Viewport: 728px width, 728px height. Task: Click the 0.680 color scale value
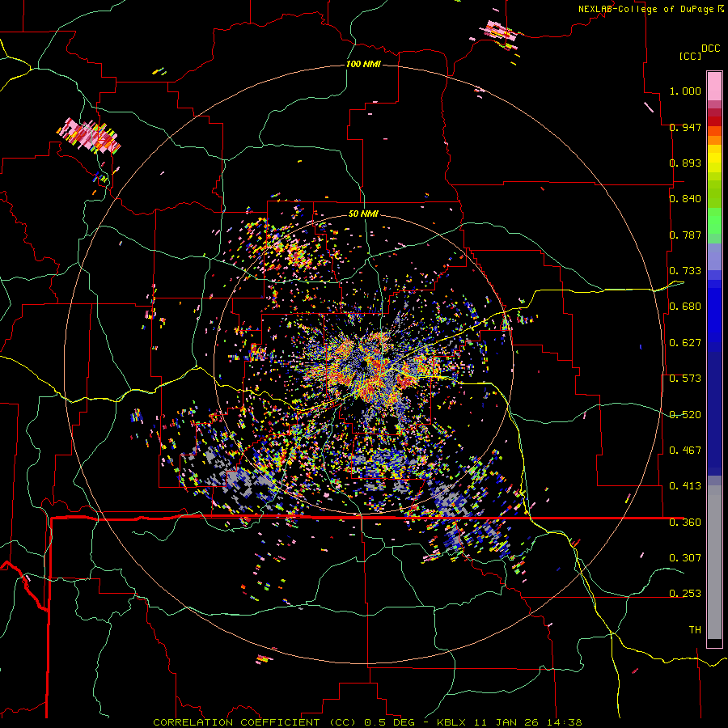pyautogui.click(x=685, y=307)
